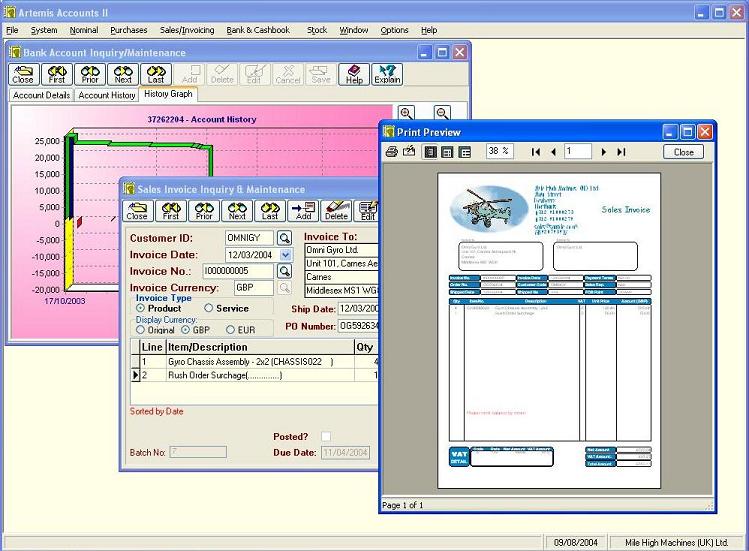Switch to Account History tab
Viewport: 749px width, 551px height.
107,95
